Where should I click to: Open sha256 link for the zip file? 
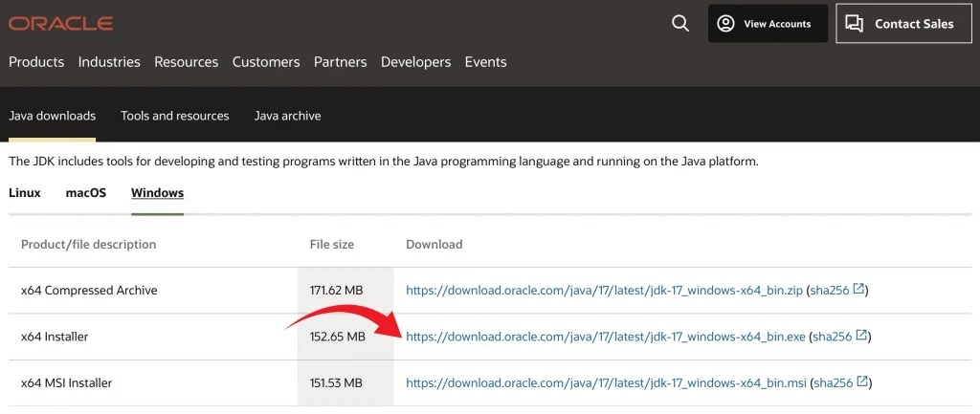(836, 291)
